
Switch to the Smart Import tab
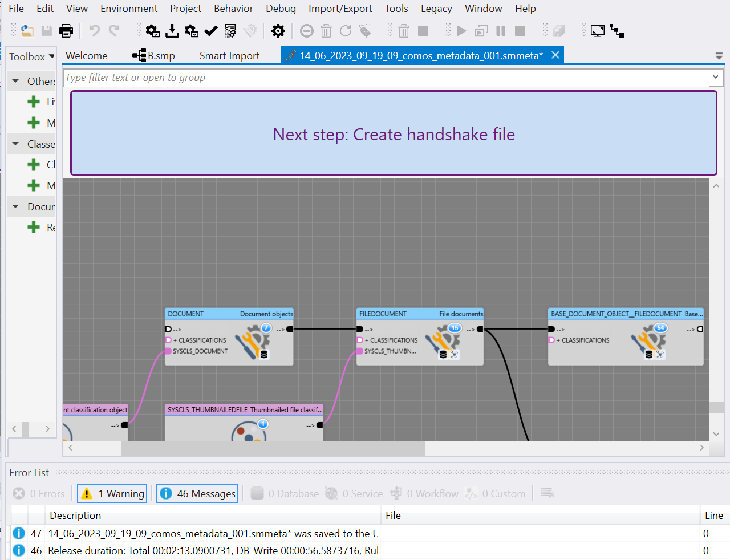[x=229, y=56]
